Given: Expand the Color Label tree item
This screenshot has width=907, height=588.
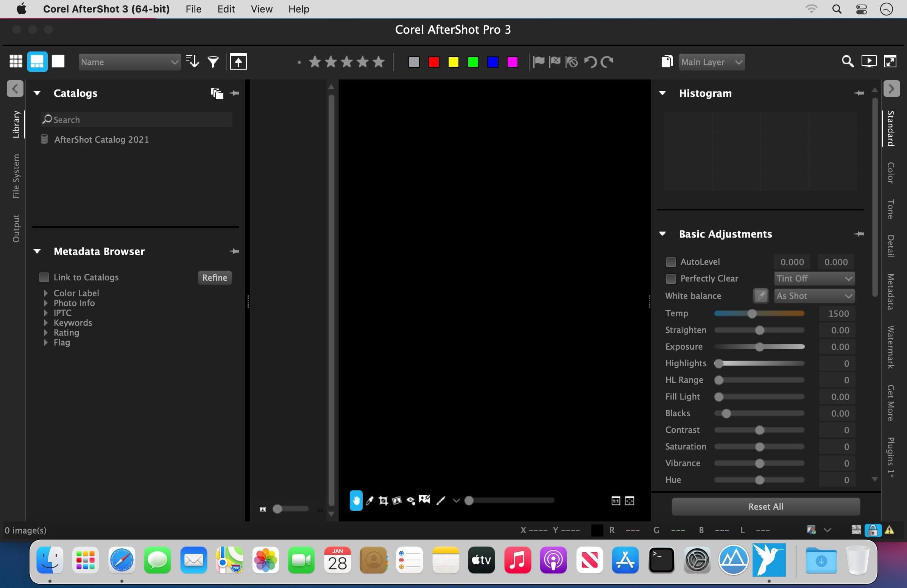Looking at the screenshot, I should (x=46, y=293).
